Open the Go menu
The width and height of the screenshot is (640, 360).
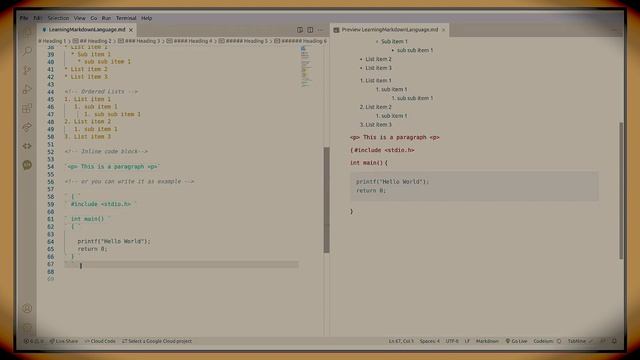pyautogui.click(x=94, y=18)
